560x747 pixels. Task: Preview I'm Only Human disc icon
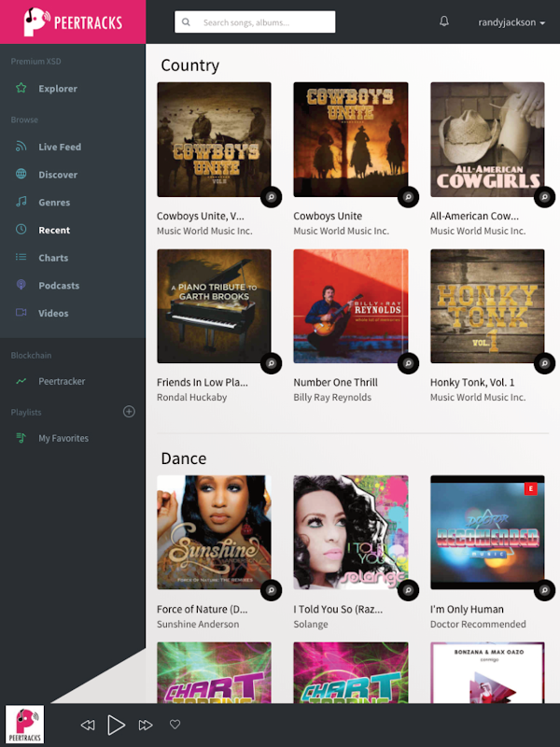point(544,590)
